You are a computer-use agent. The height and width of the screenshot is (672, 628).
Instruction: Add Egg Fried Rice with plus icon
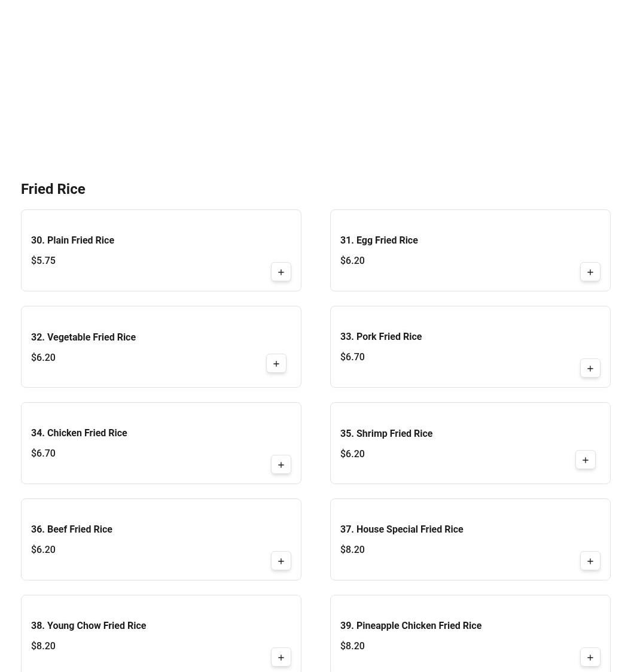[x=590, y=272]
